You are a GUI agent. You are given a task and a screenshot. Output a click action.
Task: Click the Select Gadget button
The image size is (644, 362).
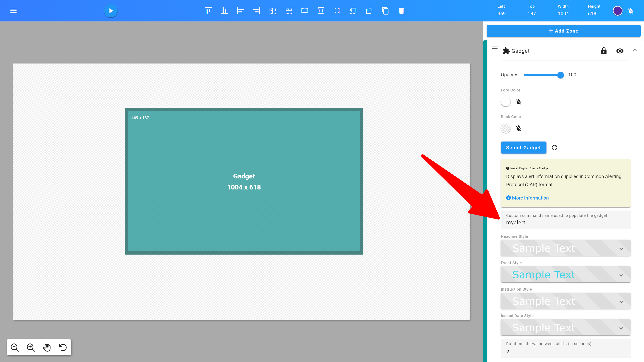click(523, 148)
